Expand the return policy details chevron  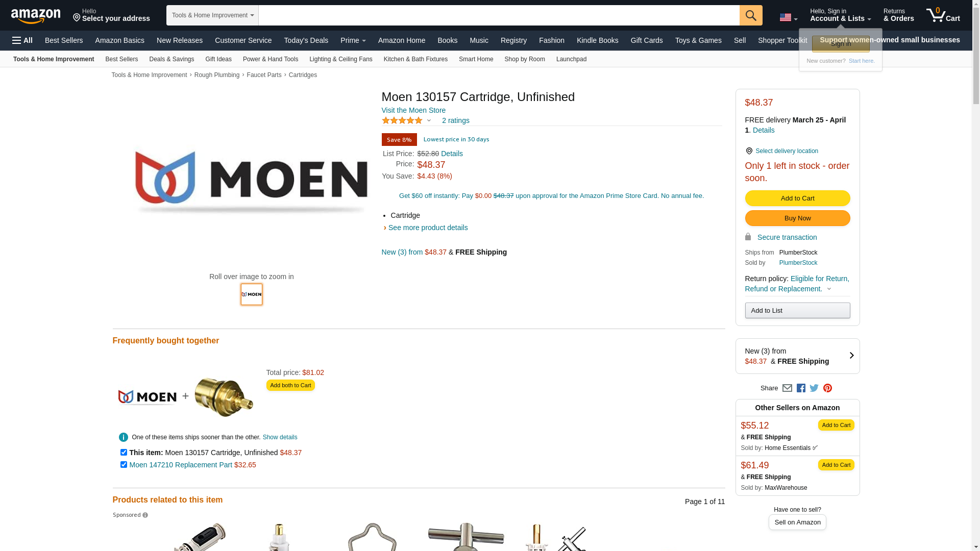point(829,289)
